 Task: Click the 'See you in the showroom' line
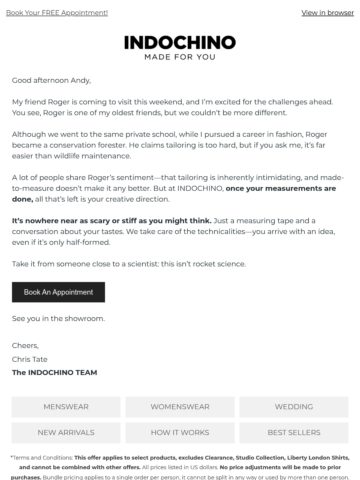pos(58,318)
